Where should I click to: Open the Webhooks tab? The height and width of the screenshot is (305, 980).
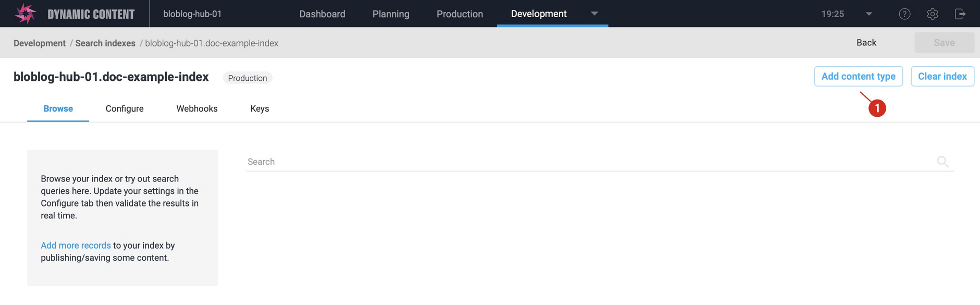point(197,108)
